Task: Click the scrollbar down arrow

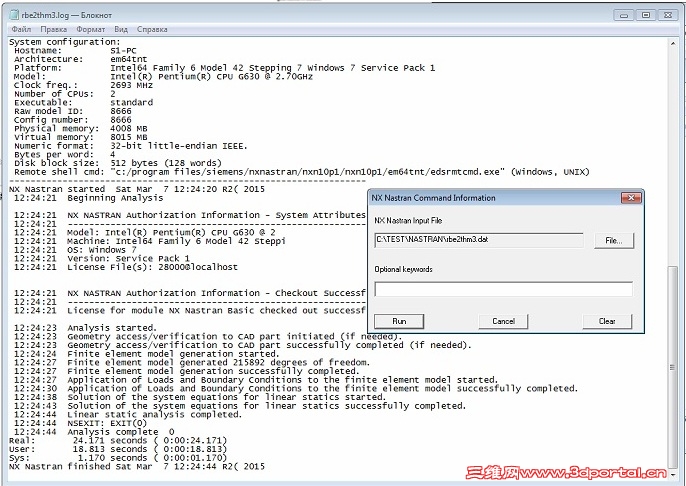Action: (x=673, y=474)
